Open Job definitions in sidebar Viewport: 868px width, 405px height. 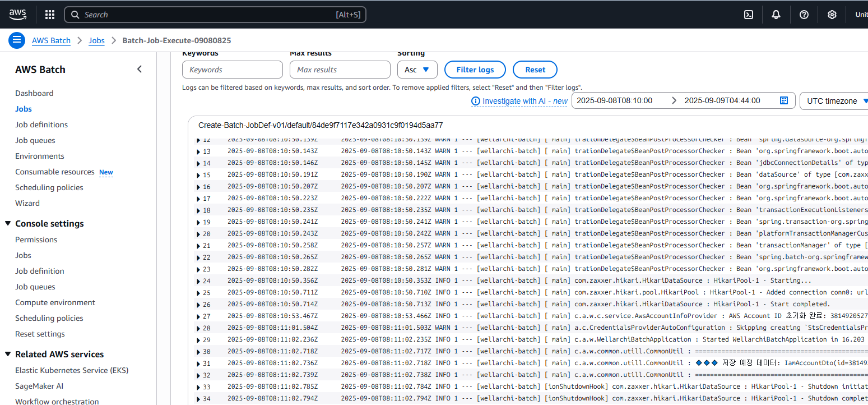41,125
